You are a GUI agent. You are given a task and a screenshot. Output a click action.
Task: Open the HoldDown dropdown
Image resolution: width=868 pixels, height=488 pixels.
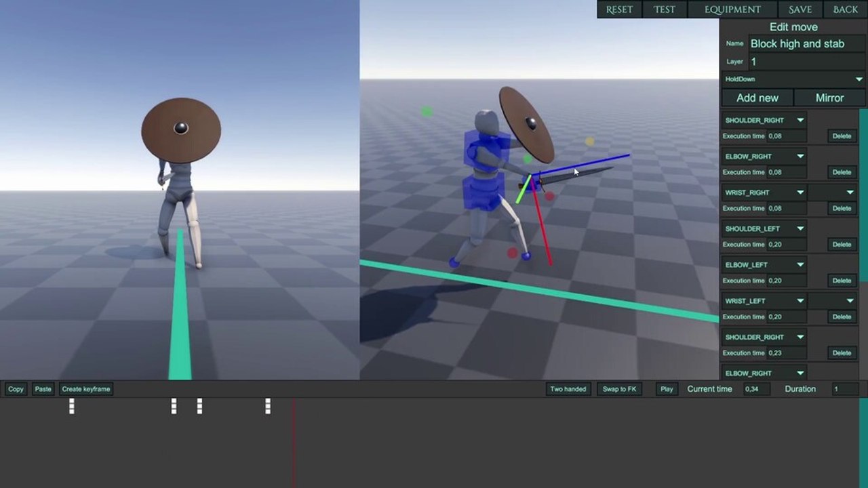tap(793, 79)
